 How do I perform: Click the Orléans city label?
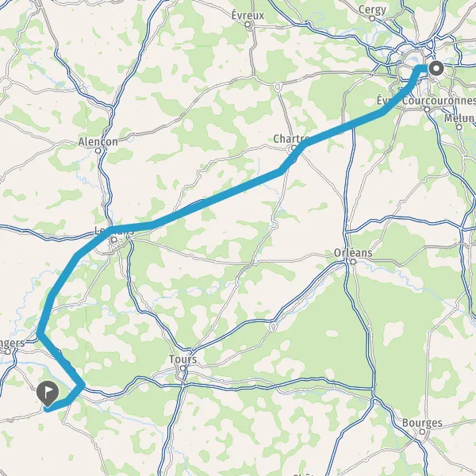pos(353,253)
